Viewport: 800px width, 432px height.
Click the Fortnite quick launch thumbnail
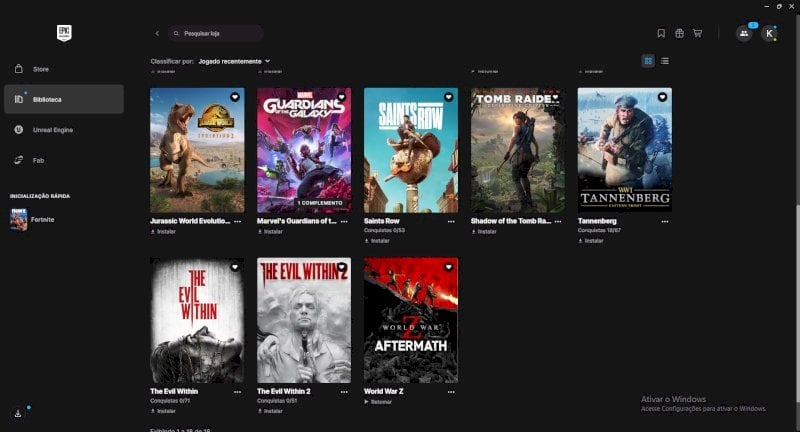[x=19, y=220]
